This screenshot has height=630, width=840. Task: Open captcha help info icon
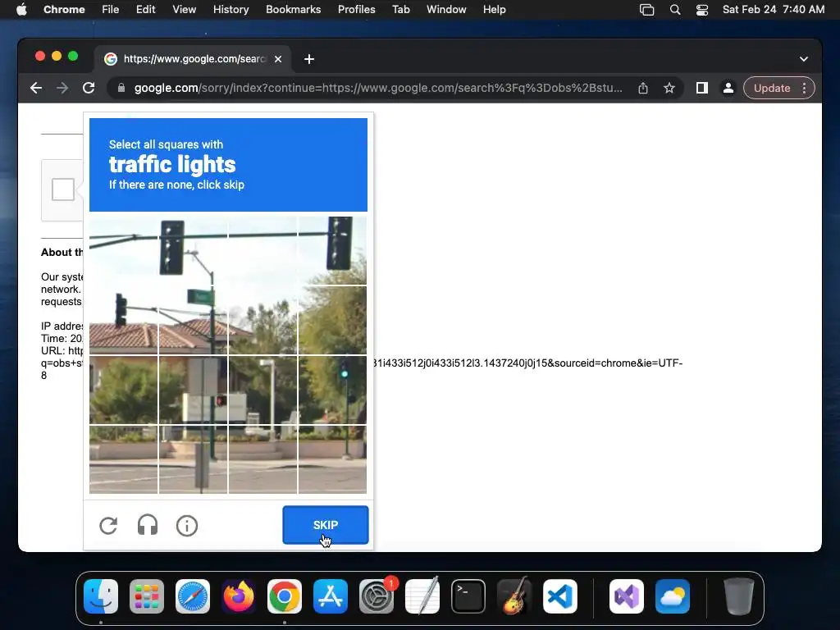click(187, 526)
